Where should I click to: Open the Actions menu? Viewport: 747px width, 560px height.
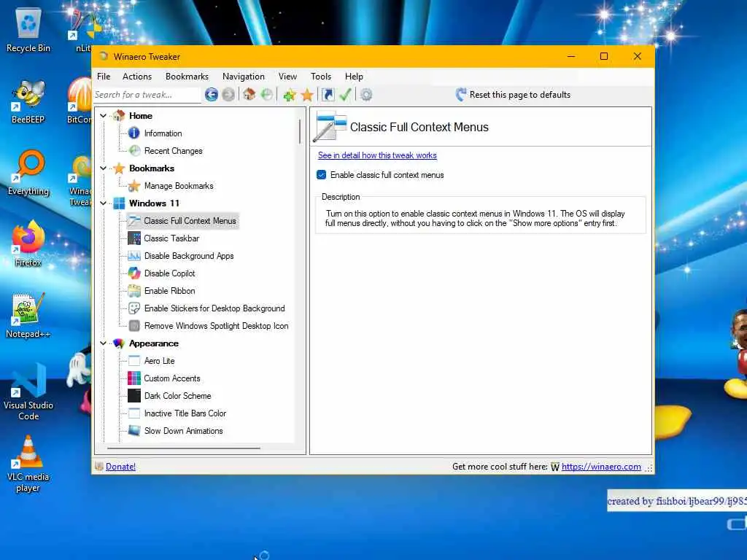(x=137, y=77)
